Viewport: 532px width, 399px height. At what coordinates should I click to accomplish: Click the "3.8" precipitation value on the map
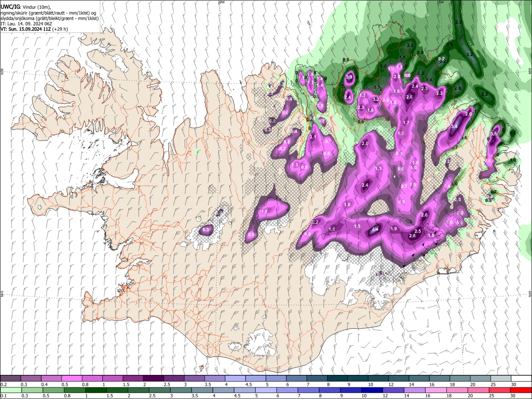454,127
